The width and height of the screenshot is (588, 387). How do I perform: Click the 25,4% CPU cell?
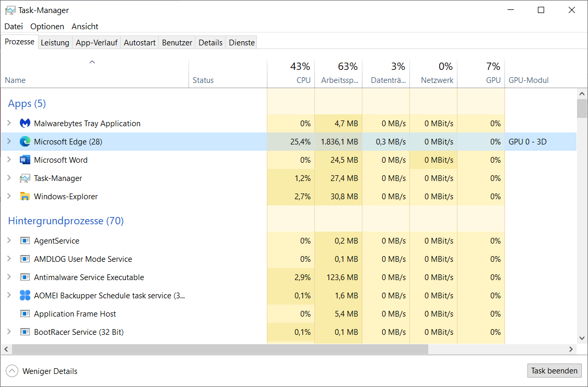coord(291,142)
